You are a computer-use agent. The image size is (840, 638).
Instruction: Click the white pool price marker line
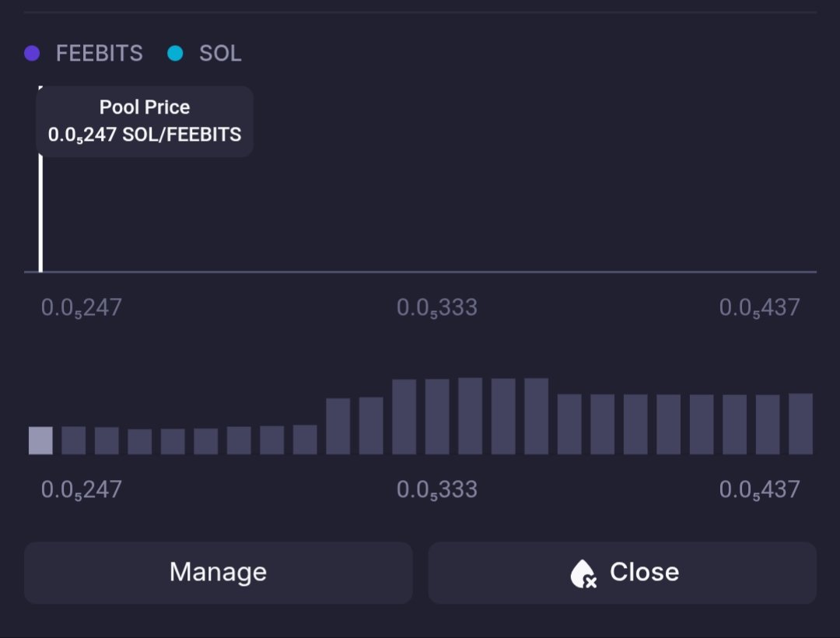click(40, 213)
